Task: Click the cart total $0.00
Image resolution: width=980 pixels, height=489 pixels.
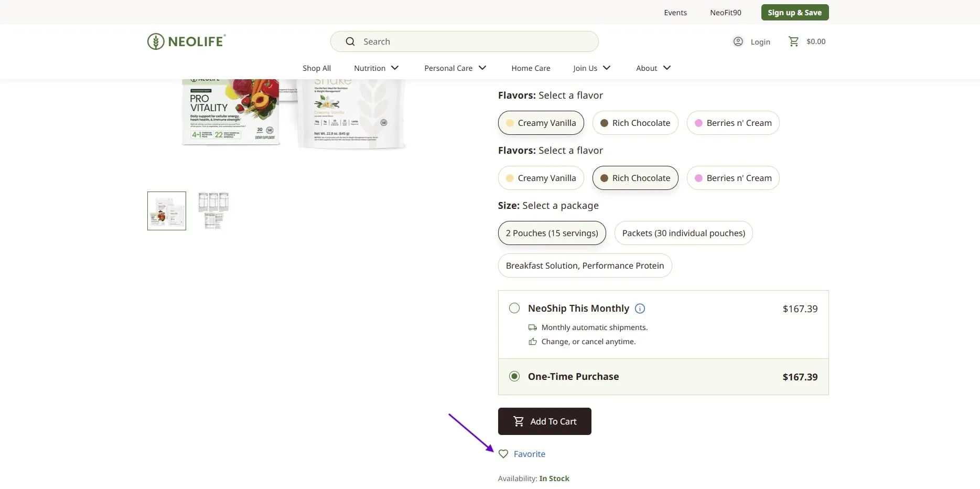Action: pos(816,41)
